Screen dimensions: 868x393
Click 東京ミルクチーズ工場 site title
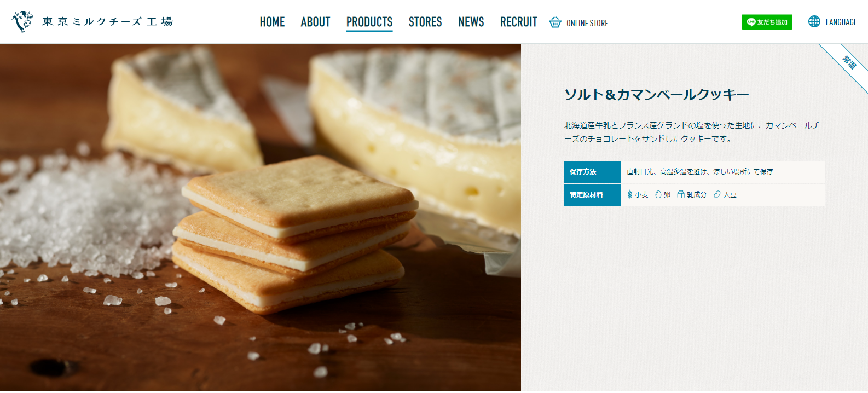pos(108,21)
